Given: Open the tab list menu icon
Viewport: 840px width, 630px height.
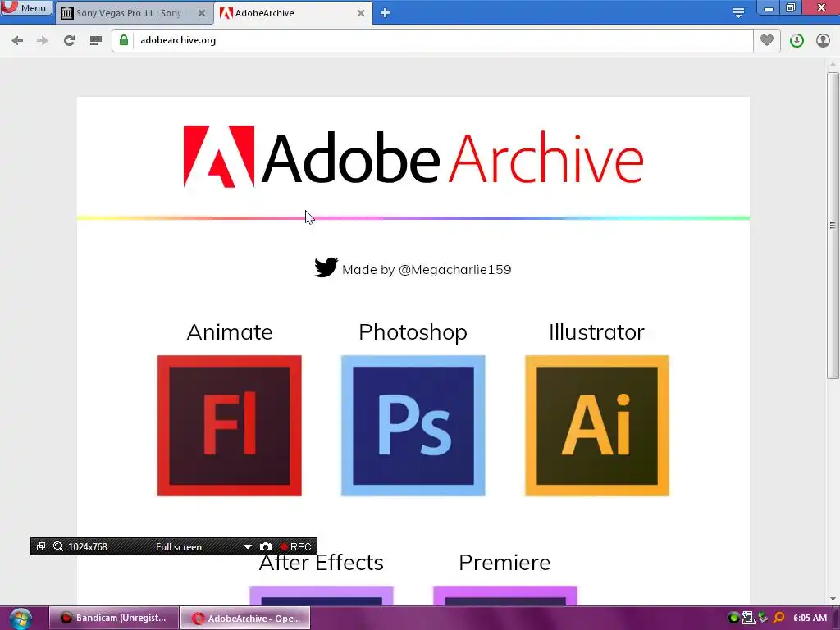Looking at the screenshot, I should [738, 13].
